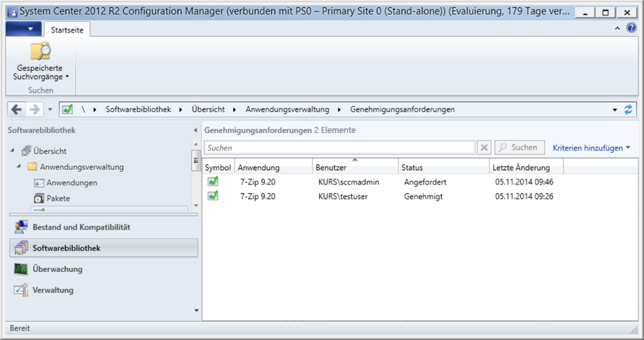644x340 pixels.
Task: Switch to Verwaltung workspace
Action: [104, 290]
